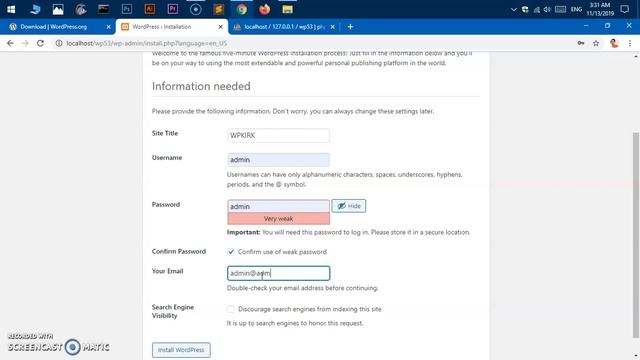Open Firefox from the taskbar

(264, 9)
